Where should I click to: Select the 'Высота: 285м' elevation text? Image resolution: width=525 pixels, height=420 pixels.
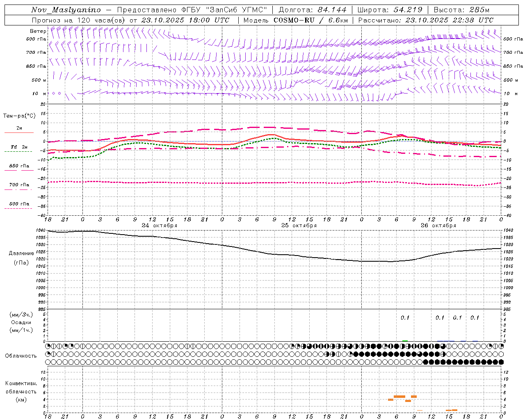pos(461,10)
